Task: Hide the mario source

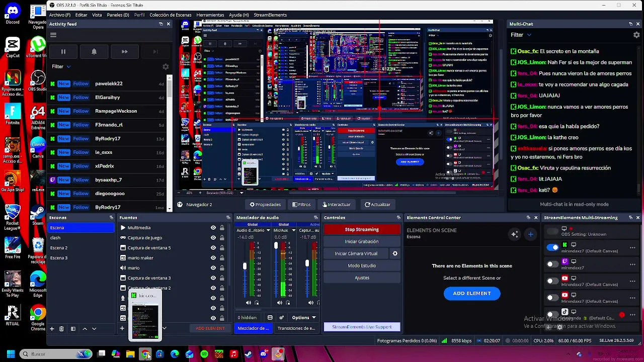Action: [213, 268]
